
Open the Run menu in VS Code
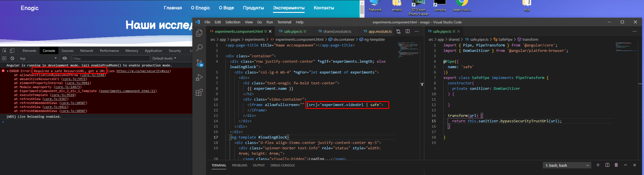[x=270, y=22]
